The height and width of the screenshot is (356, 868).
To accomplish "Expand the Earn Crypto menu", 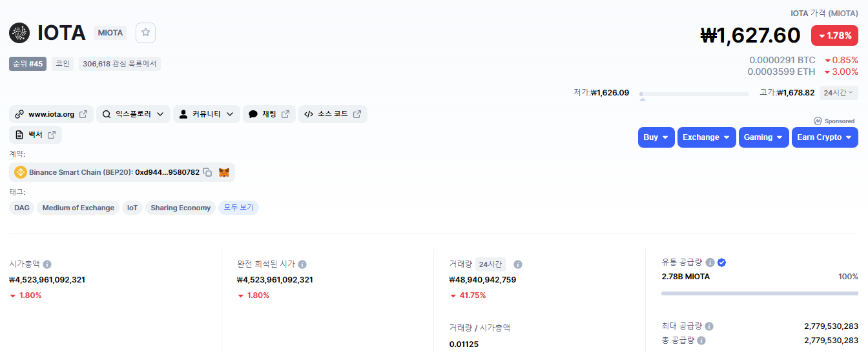I will coord(824,137).
